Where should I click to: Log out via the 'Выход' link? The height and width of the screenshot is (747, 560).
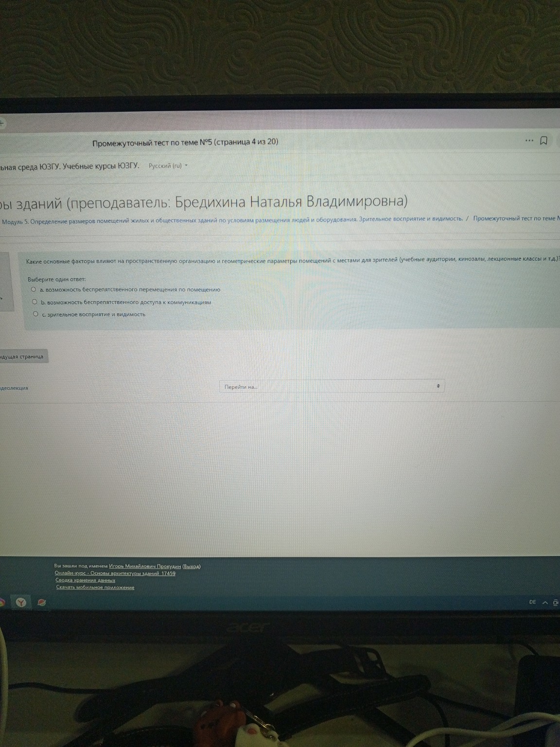(x=192, y=566)
